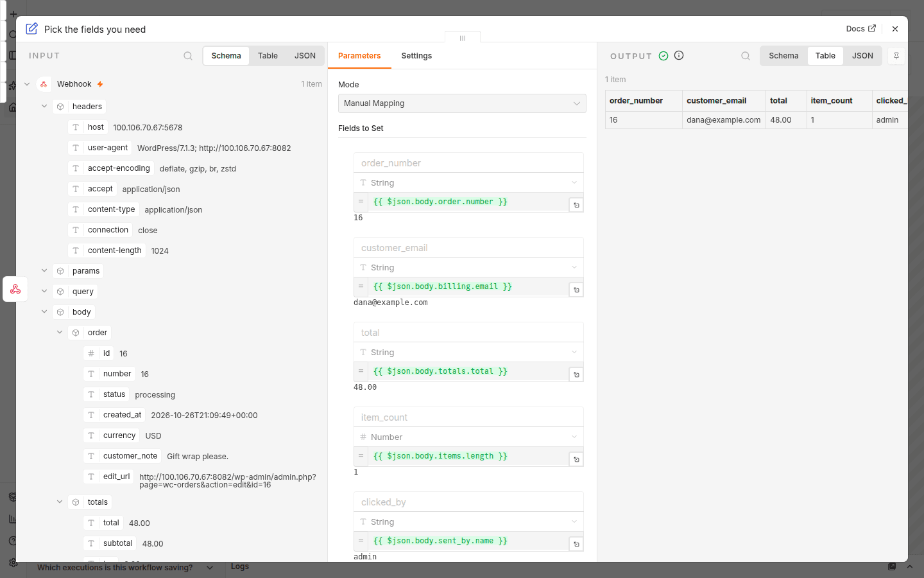
Task: Click the total.total expression input field
Action: pos(469,371)
